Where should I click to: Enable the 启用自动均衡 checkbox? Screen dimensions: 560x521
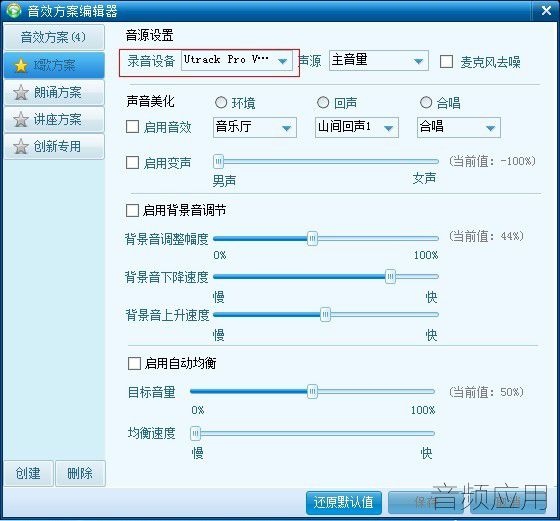pyautogui.click(x=134, y=364)
